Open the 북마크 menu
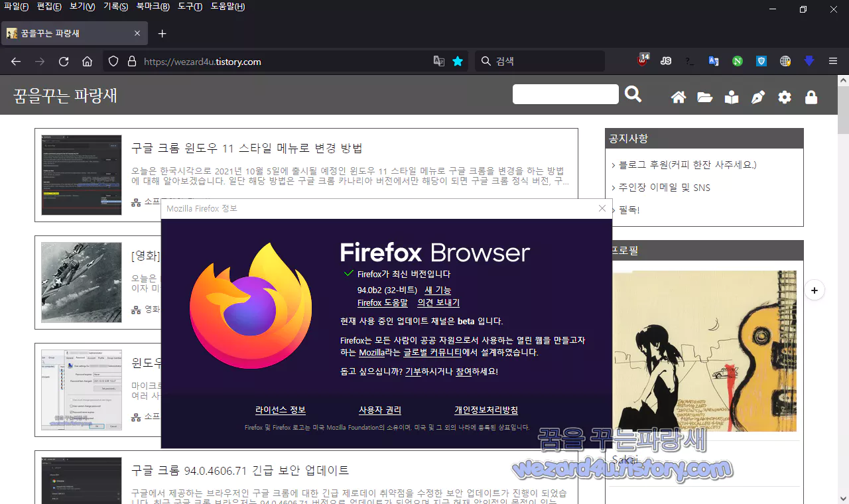This screenshot has height=504, width=849. pos(153,7)
